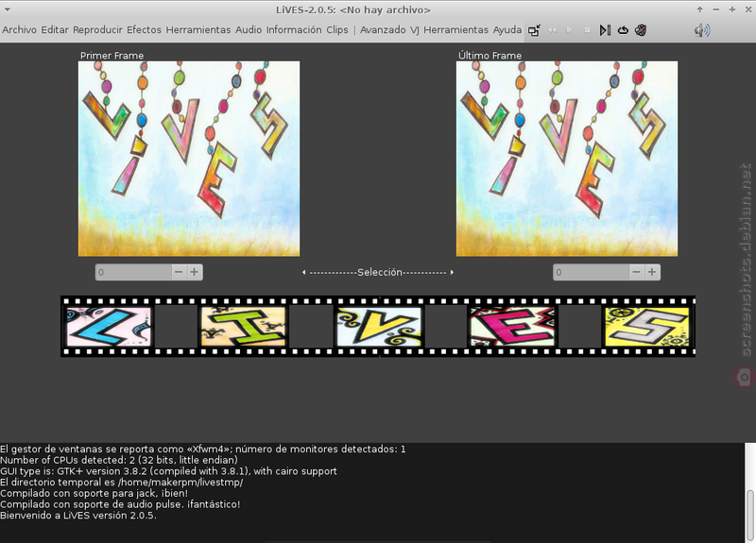Toggle the loop playback icon

623,30
